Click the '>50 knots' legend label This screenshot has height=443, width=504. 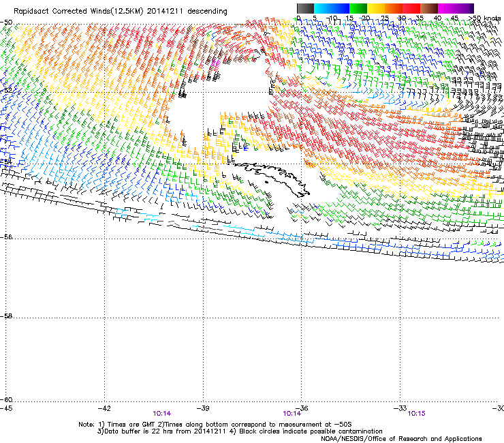point(484,18)
